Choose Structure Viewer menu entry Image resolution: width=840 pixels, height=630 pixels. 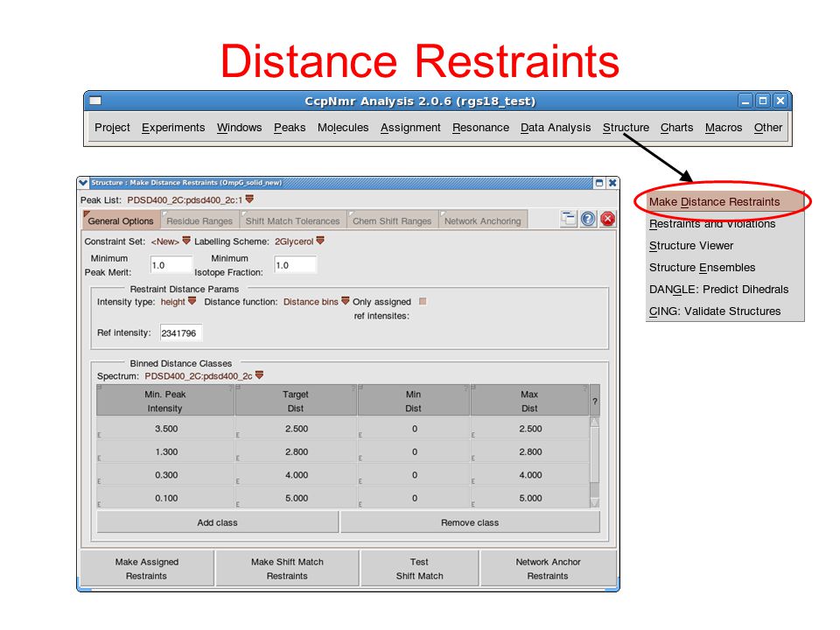tap(724, 246)
